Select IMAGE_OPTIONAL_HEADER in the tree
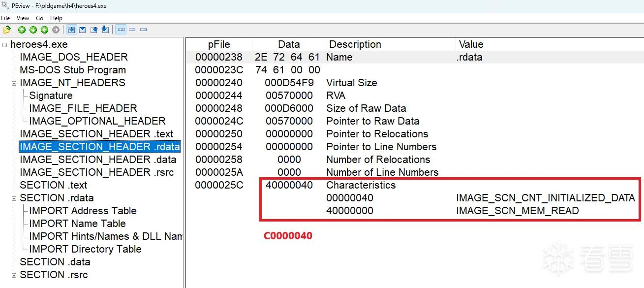644x288 pixels. coord(97,121)
